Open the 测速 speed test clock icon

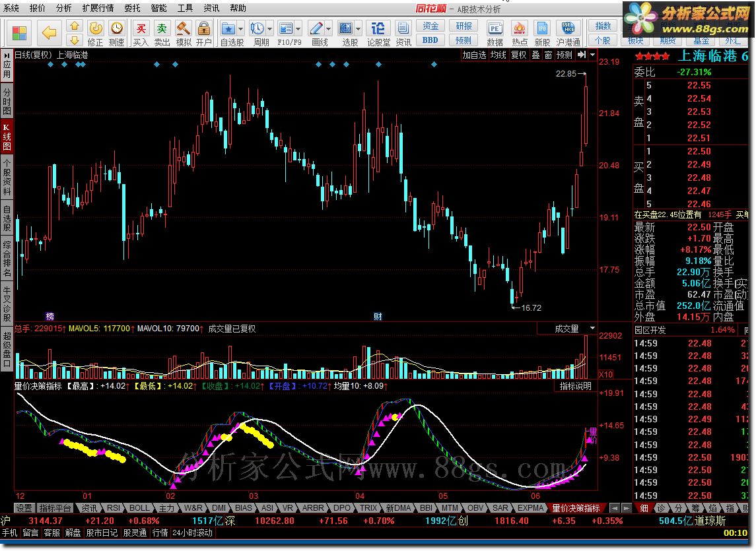[116, 33]
